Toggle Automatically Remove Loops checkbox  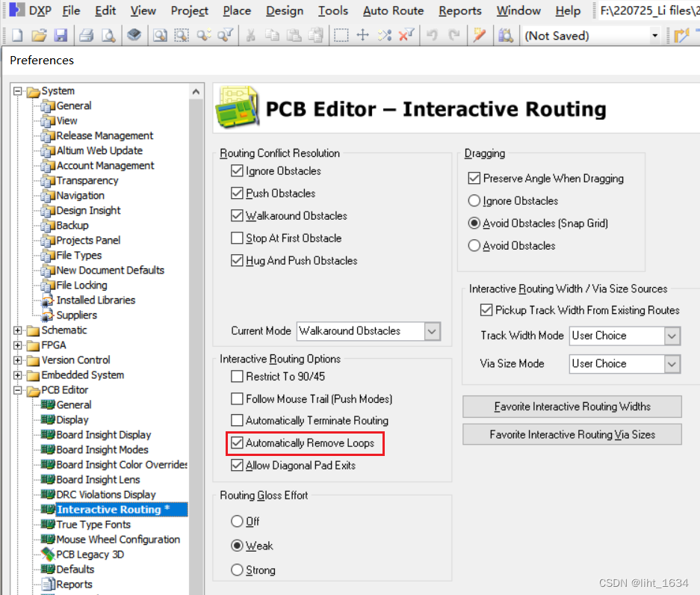[237, 443]
